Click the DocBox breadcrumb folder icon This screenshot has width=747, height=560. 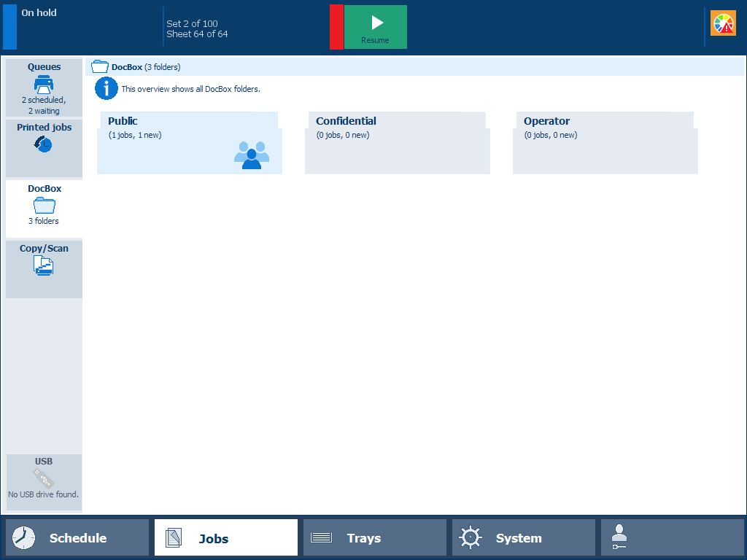pyautogui.click(x=100, y=67)
